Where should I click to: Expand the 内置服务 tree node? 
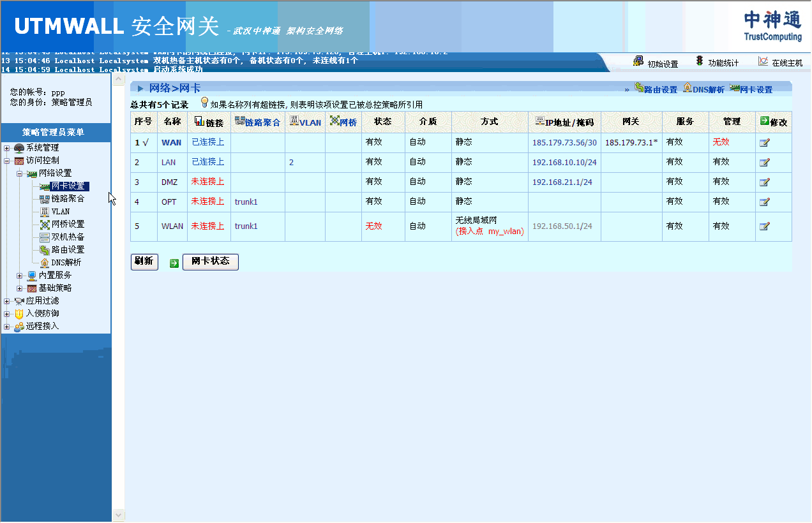[x=20, y=276]
